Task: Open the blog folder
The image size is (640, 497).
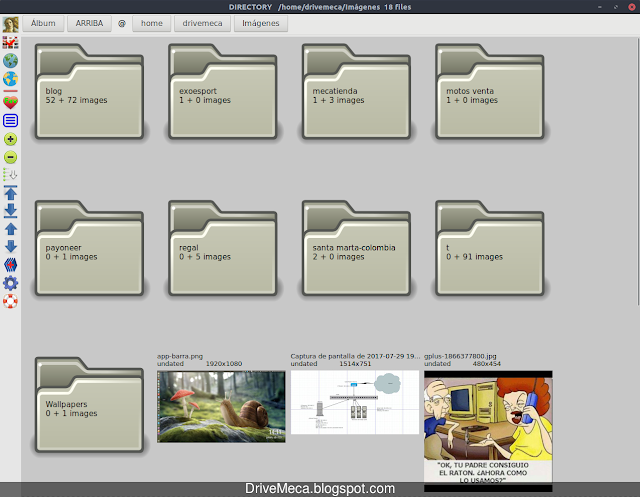Action: (89, 92)
